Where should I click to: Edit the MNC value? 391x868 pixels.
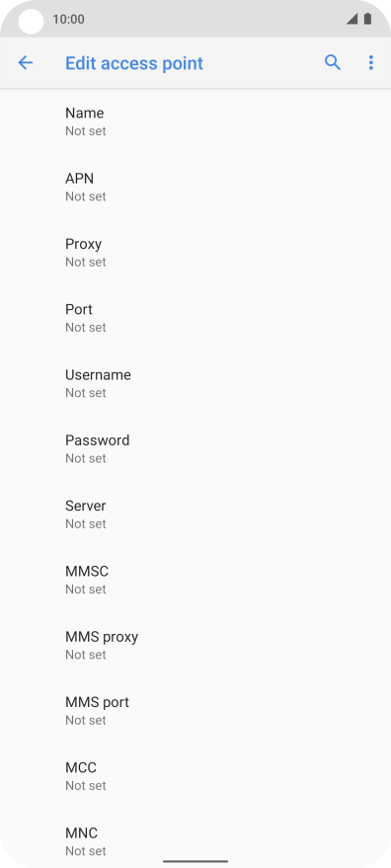(195, 840)
